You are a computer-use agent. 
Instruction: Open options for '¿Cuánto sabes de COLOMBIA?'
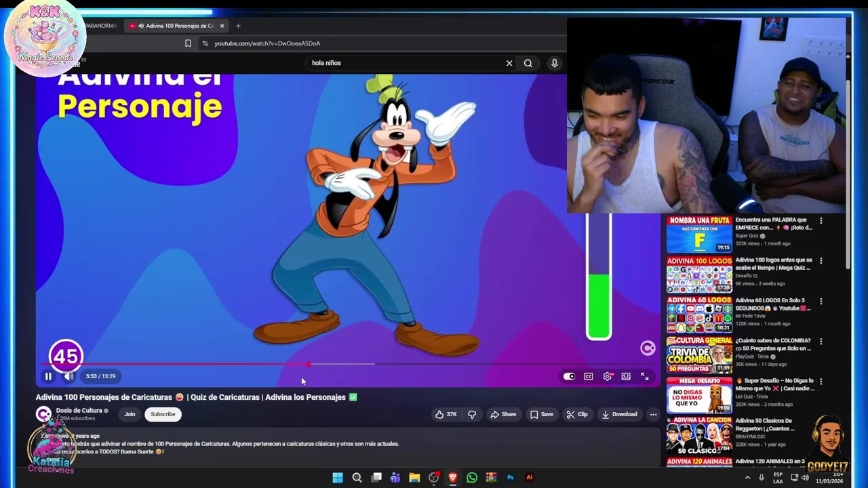point(821,342)
